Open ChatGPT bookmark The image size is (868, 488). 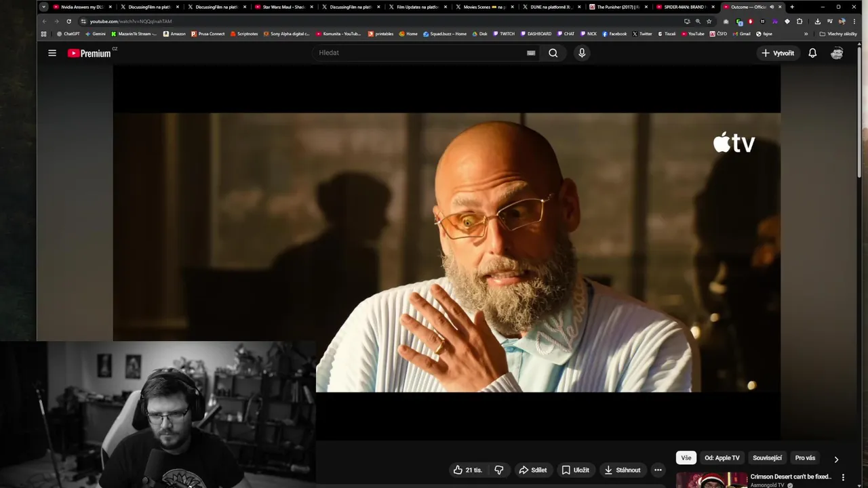point(68,33)
